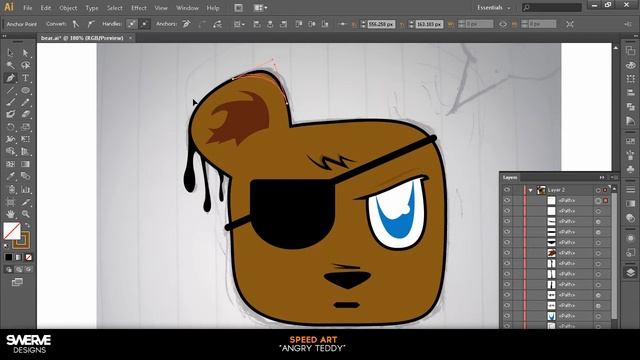
Task: Select the Magic Wand tool
Action: [x=10, y=65]
